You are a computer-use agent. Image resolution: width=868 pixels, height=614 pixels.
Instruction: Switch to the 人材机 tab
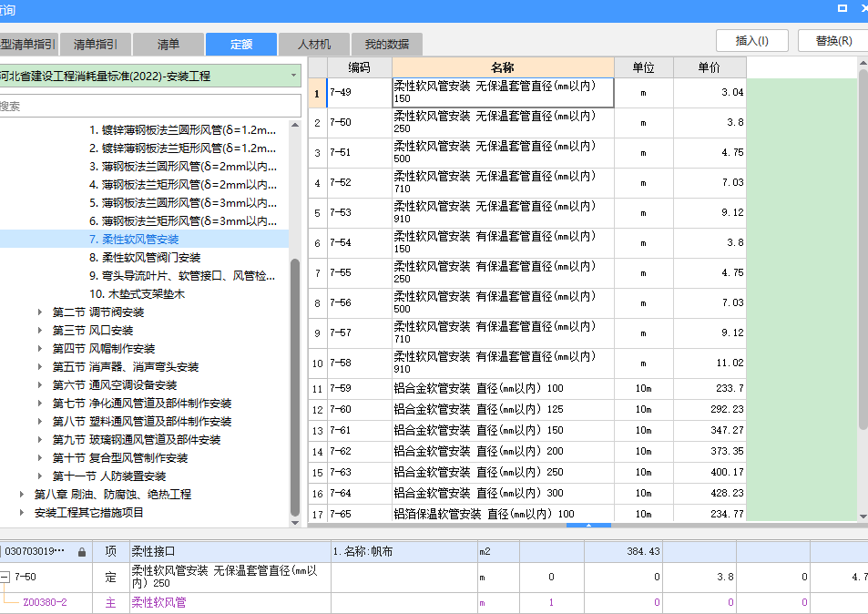tap(314, 45)
